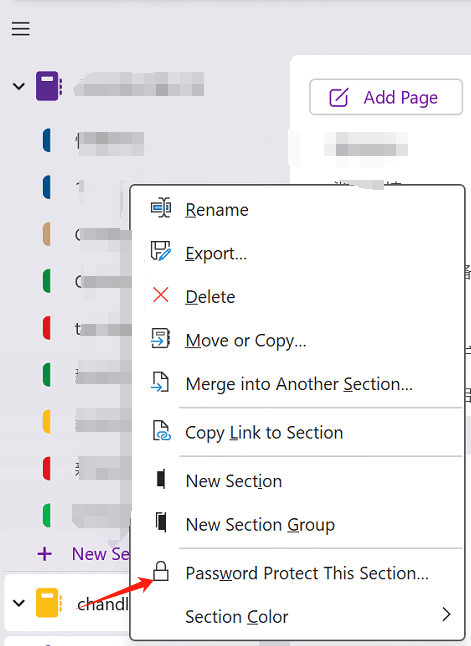
Task: Expand the Section Color arrow
Action: (446, 614)
